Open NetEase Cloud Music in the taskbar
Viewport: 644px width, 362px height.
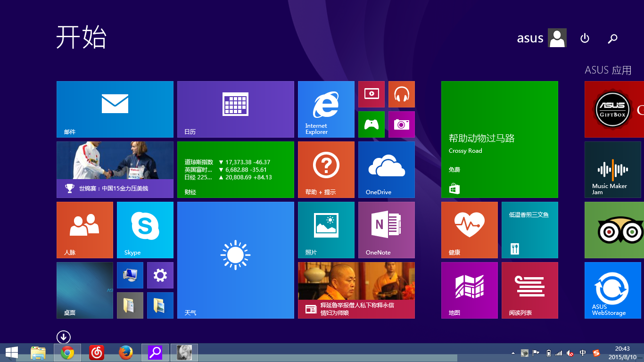coord(97,353)
